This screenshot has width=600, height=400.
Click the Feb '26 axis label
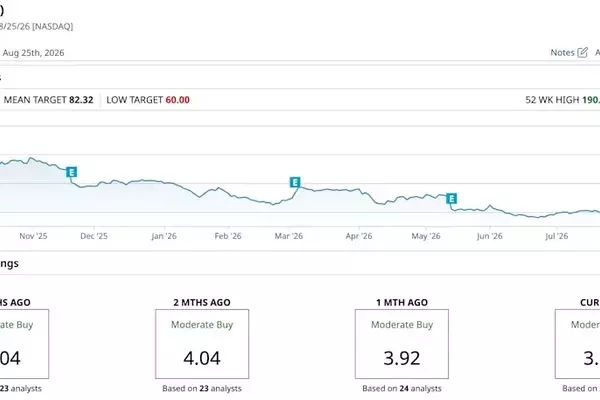click(x=228, y=236)
